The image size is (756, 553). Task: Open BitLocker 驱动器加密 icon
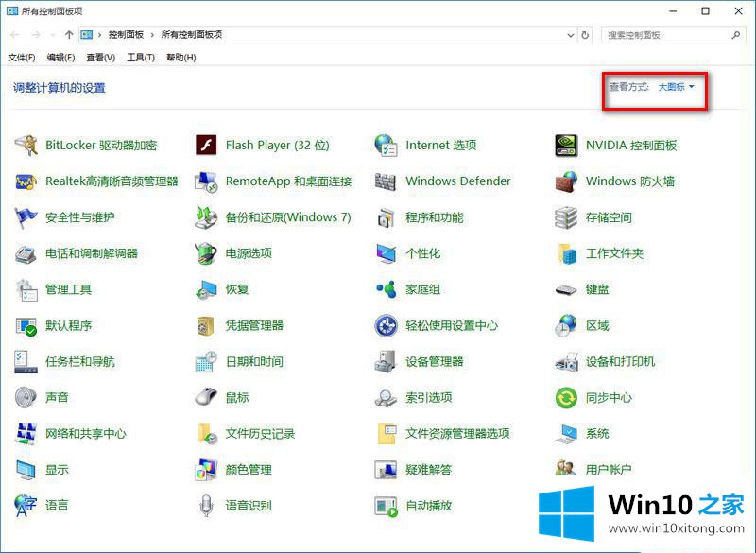(26, 146)
